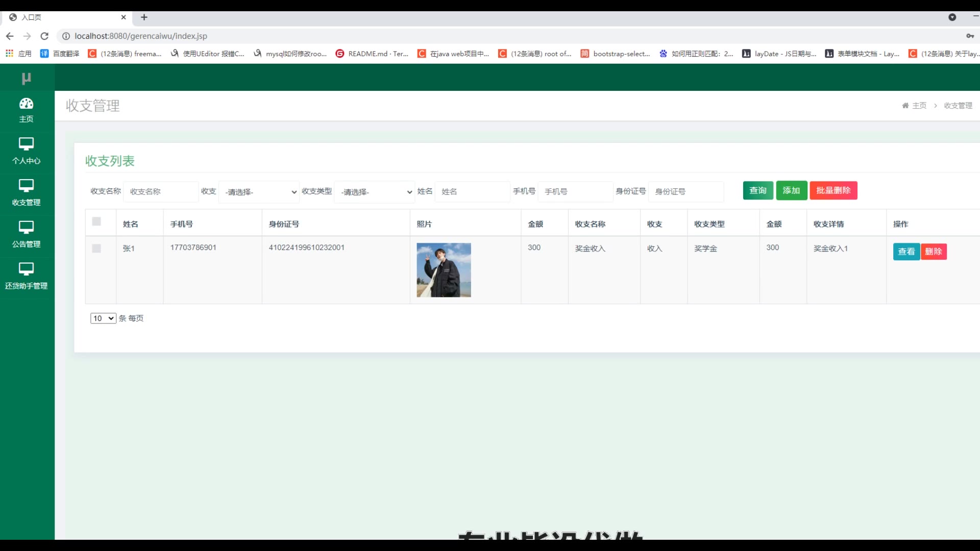This screenshot has width=980, height=551.
Task: Click the home icon in breadcrumb
Action: click(x=905, y=106)
